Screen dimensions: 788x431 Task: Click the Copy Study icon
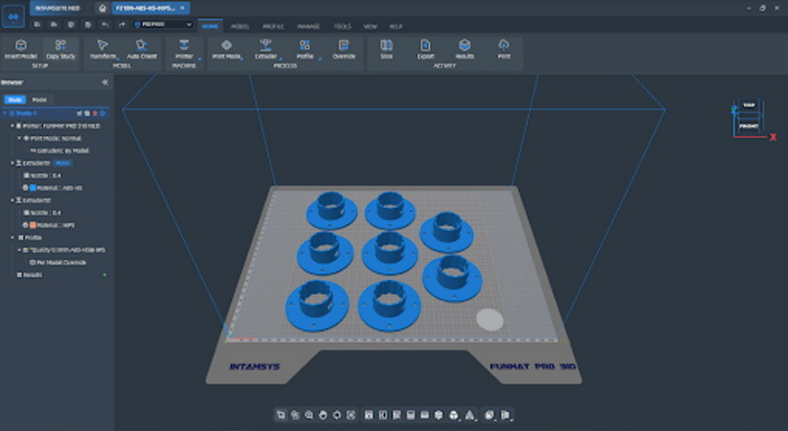(60, 46)
